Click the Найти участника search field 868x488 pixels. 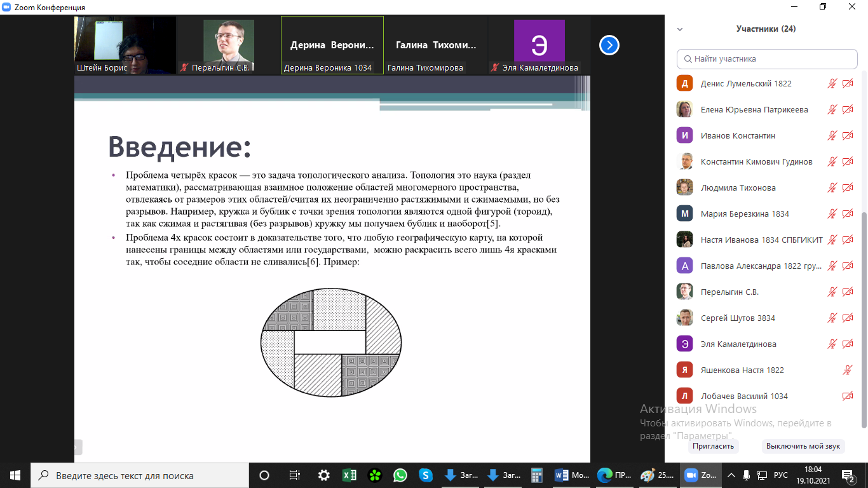tap(767, 59)
